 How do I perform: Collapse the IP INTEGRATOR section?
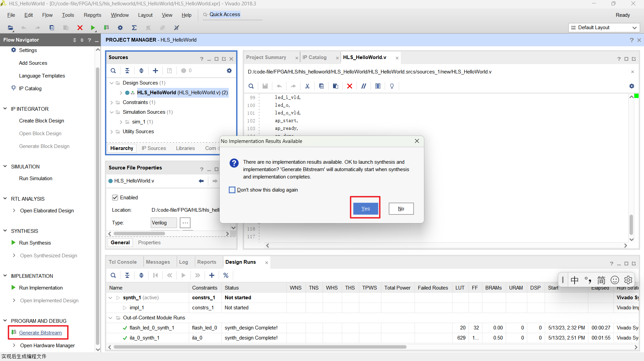pos(5,109)
